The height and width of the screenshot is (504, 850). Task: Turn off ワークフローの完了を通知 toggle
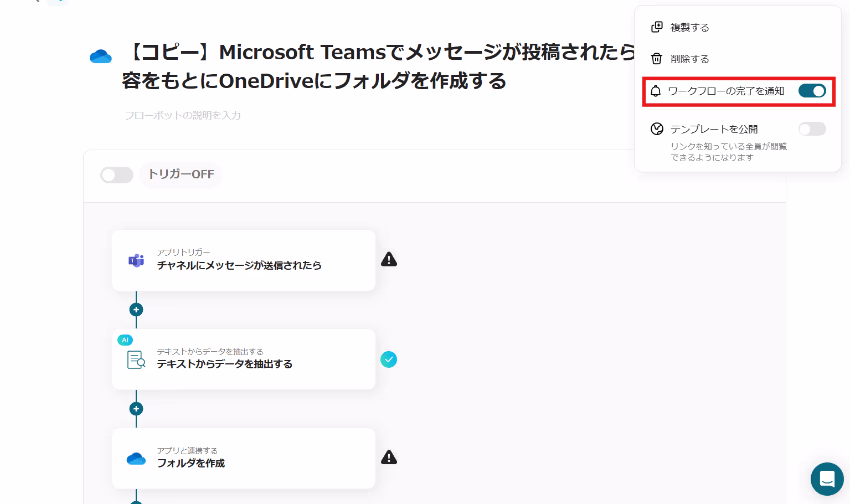pos(812,91)
